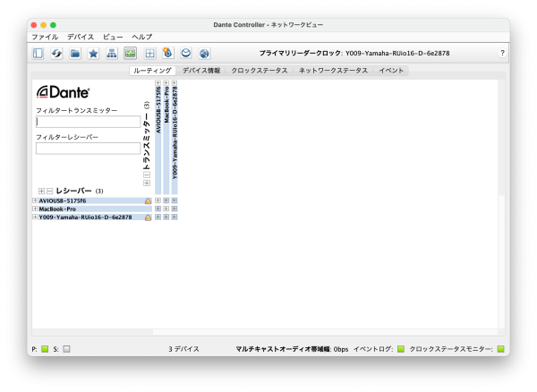Open load preset folder icon
The image size is (537, 392).
tap(75, 54)
